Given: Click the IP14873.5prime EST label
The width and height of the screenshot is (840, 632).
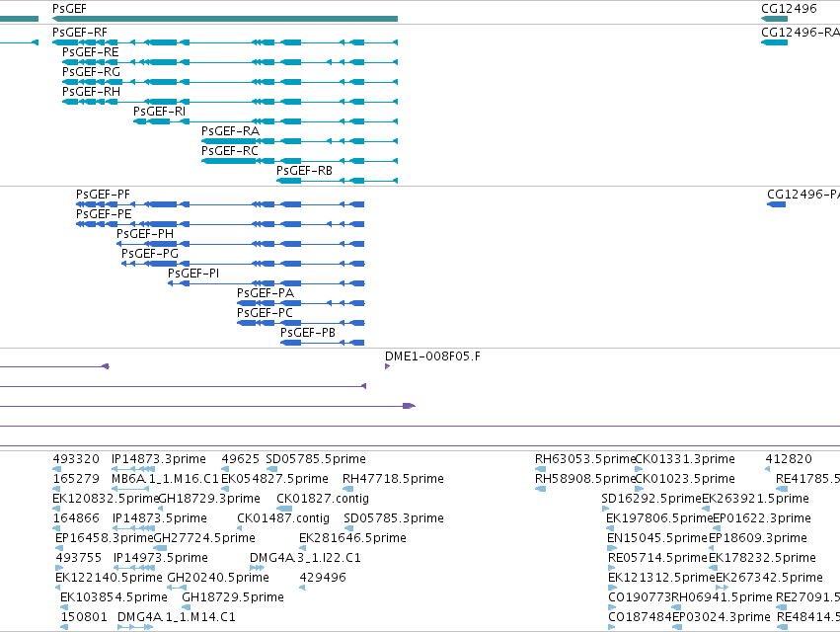Looking at the screenshot, I should coord(160,518).
